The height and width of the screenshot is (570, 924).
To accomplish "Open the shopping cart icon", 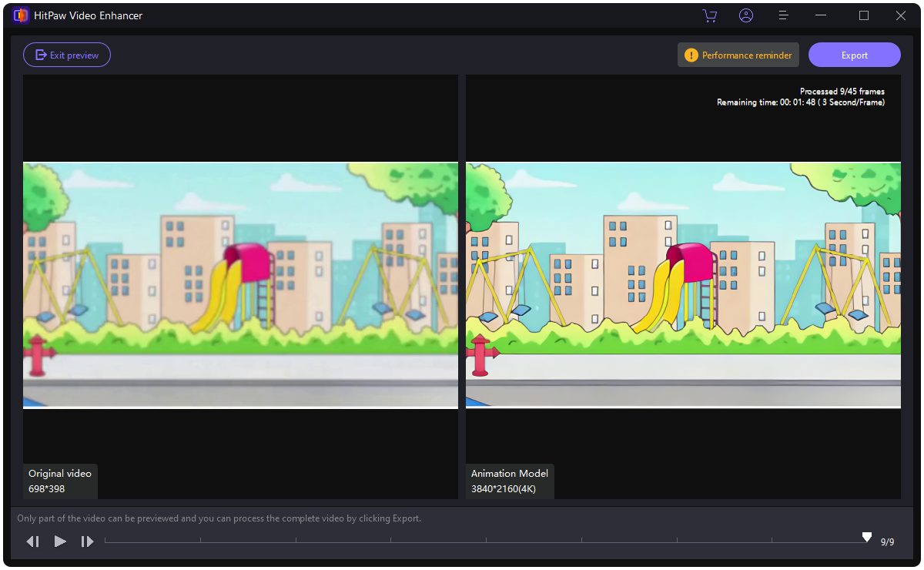I will click(x=710, y=15).
